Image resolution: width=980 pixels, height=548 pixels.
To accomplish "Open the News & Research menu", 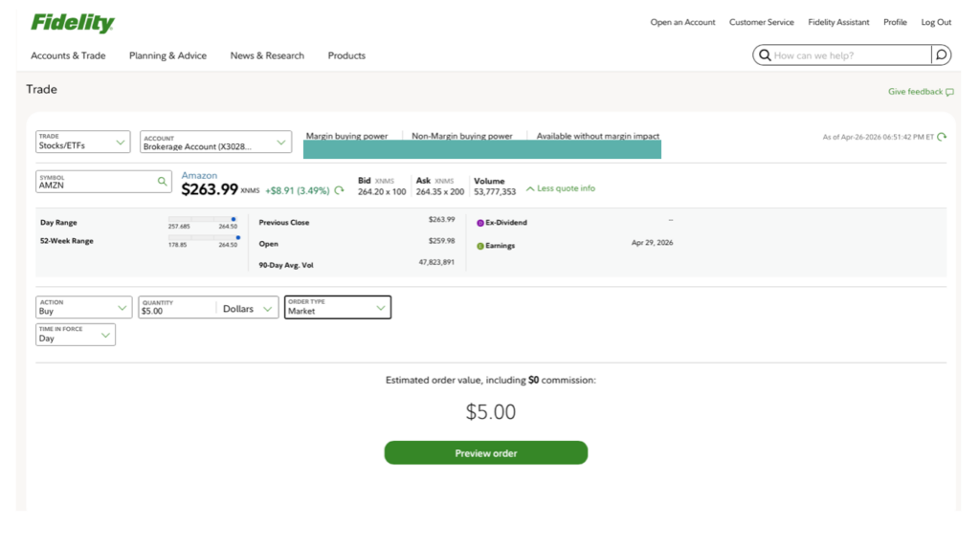I will (267, 55).
